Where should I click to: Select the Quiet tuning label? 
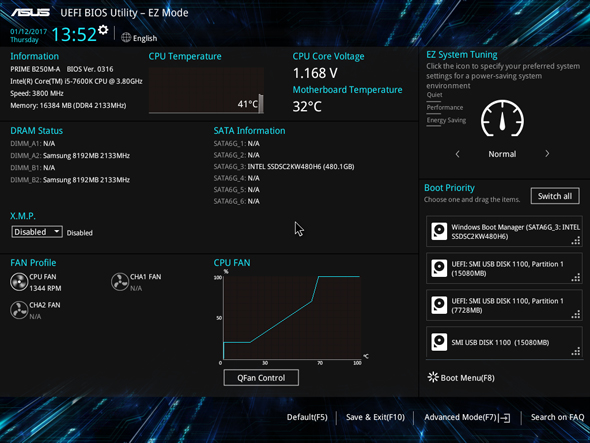click(434, 95)
